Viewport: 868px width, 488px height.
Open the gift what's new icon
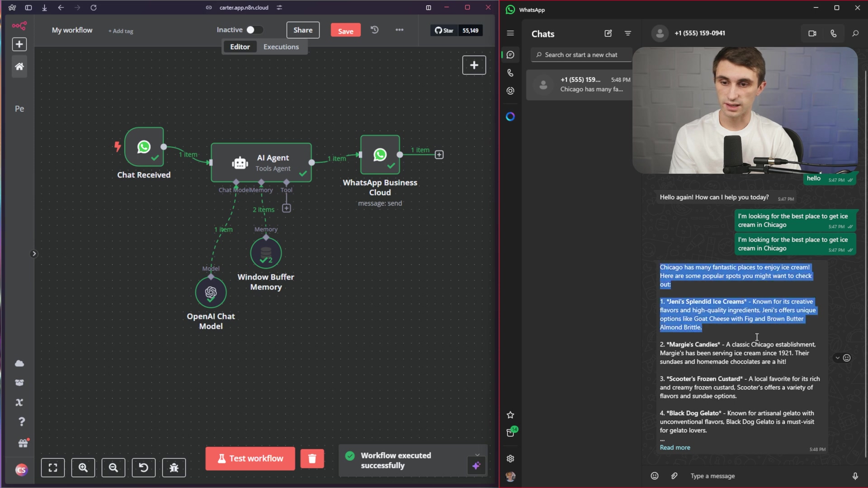click(x=23, y=443)
